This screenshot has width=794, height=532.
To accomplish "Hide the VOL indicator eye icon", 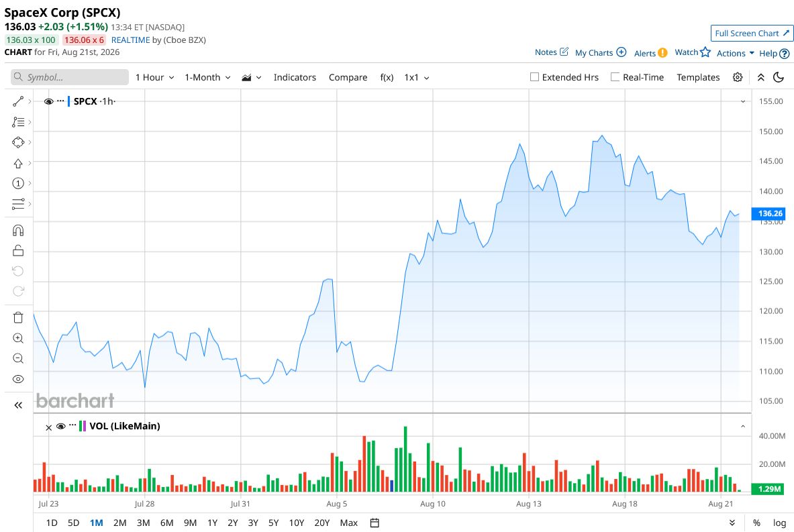I will tap(61, 426).
